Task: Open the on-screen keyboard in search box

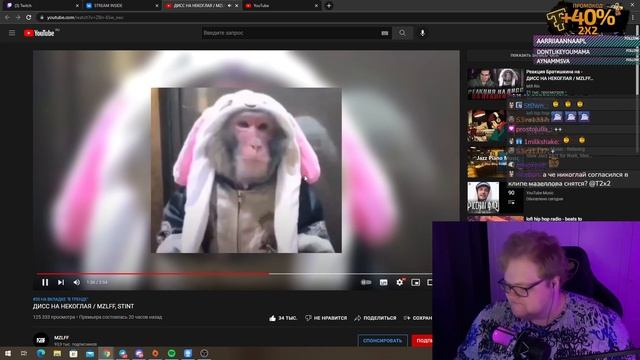Action: pos(384,33)
